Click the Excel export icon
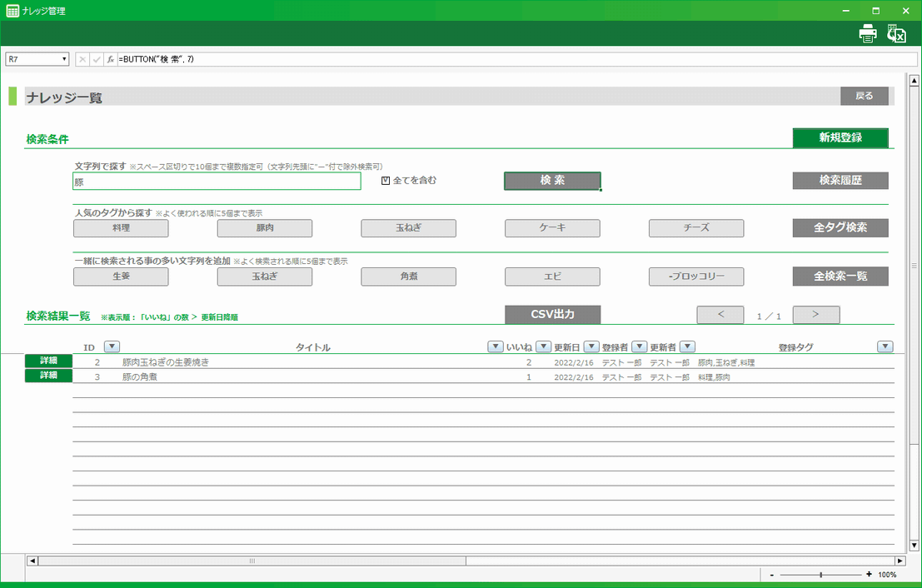922x588 pixels. tap(896, 34)
